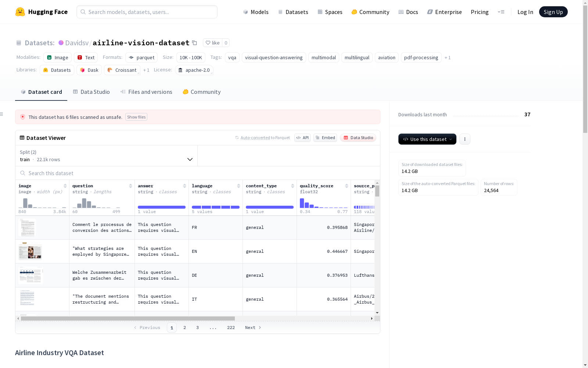Viewport: 588px width, 368px height.
Task: Expand the +1 more libraries
Action: coord(146,70)
